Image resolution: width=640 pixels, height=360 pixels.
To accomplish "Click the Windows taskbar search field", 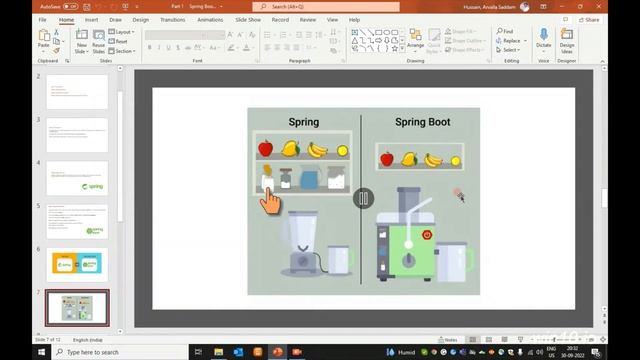I will pos(120,352).
